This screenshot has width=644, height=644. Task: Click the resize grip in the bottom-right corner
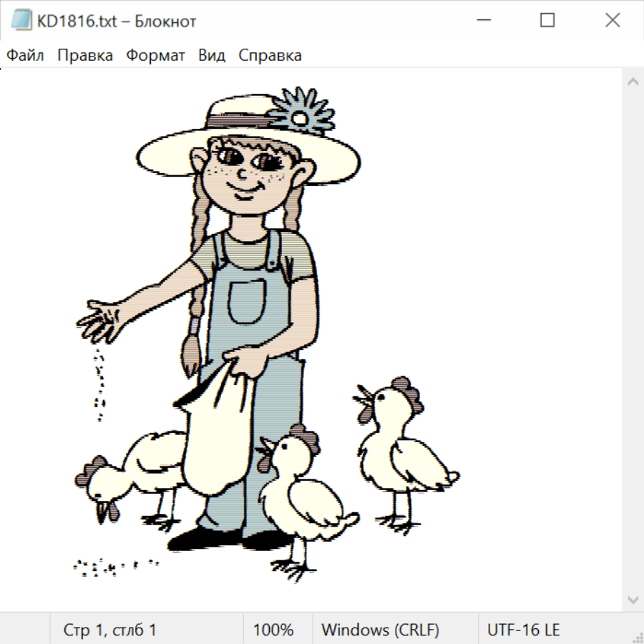click(637, 637)
